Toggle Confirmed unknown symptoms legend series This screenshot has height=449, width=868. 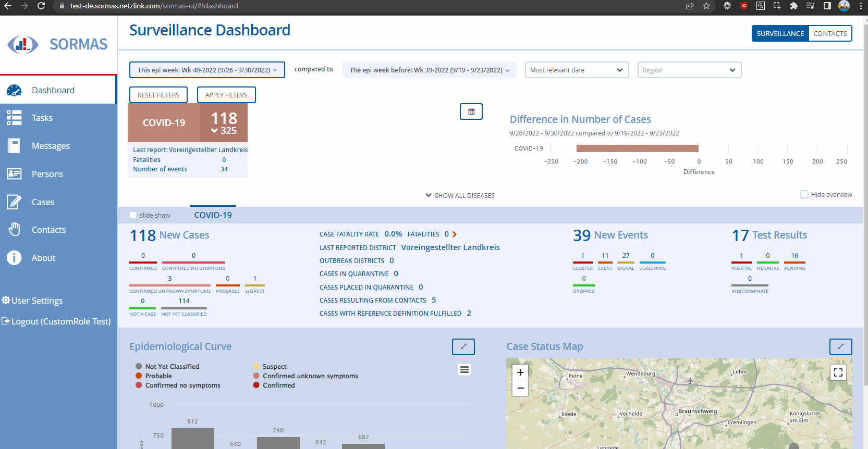(305, 376)
